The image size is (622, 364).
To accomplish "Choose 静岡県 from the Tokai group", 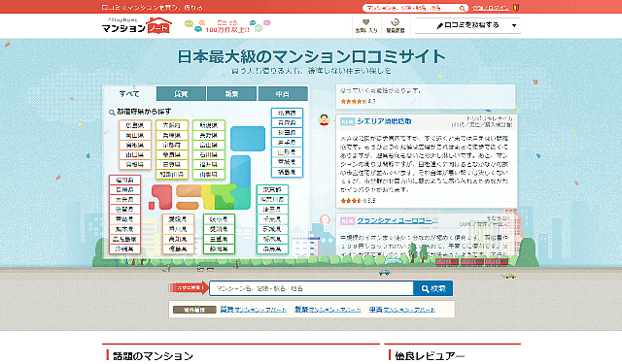I will (219, 248).
